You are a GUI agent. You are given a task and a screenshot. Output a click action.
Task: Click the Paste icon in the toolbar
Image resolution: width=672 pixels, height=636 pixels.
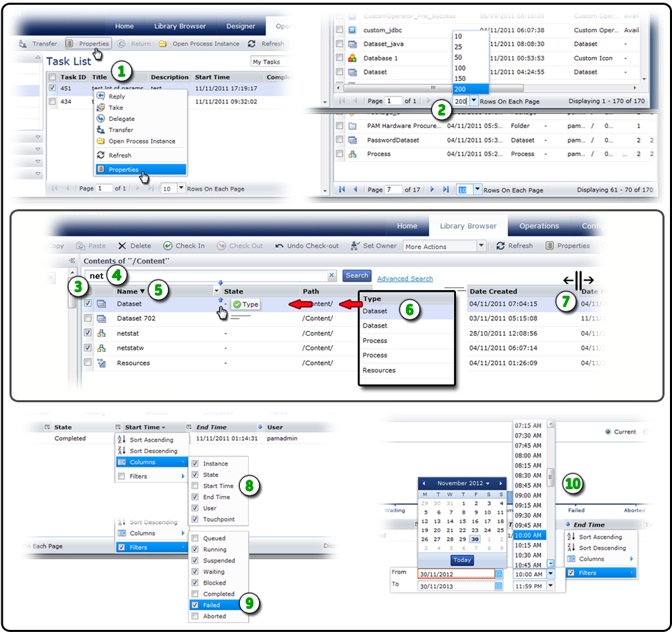pos(79,245)
